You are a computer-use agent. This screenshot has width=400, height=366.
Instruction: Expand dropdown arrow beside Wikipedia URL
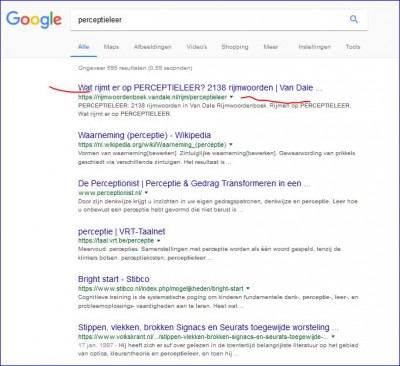(231, 145)
